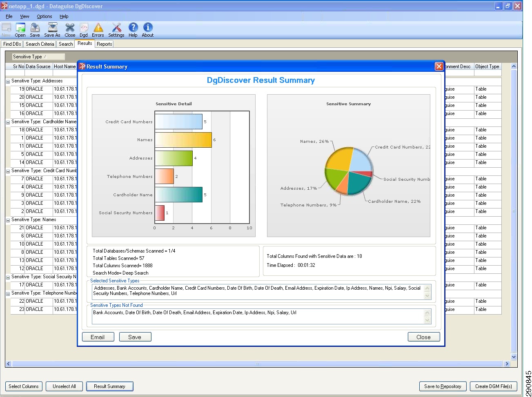Show the Errors warning icon
This screenshot has height=397, width=532.
click(98, 29)
